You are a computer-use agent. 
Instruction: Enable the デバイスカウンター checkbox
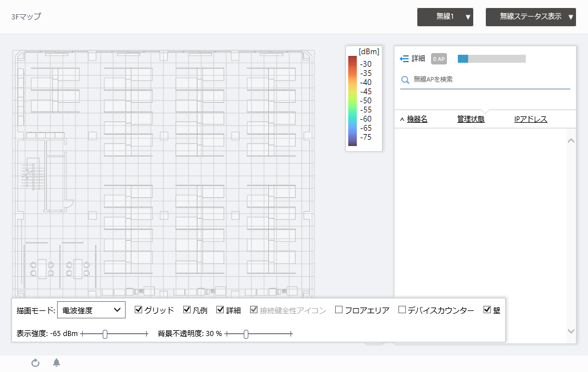[402, 309]
